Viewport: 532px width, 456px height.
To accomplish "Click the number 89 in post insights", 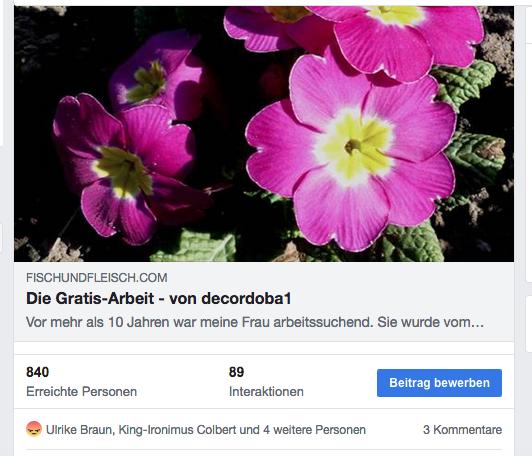I will (236, 372).
